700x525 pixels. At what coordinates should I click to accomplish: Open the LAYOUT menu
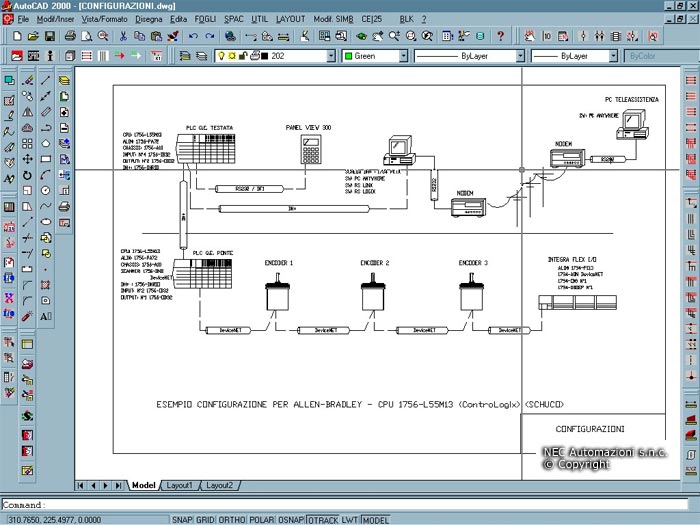click(291, 19)
